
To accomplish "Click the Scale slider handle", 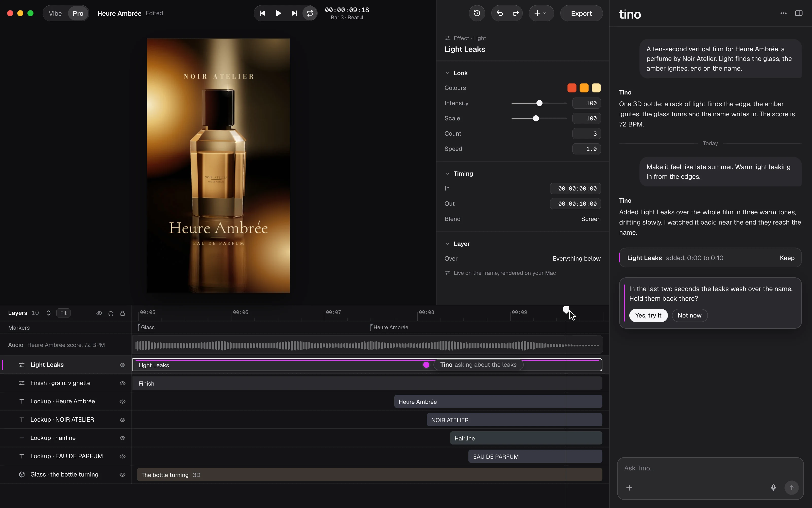I will click(x=536, y=118).
